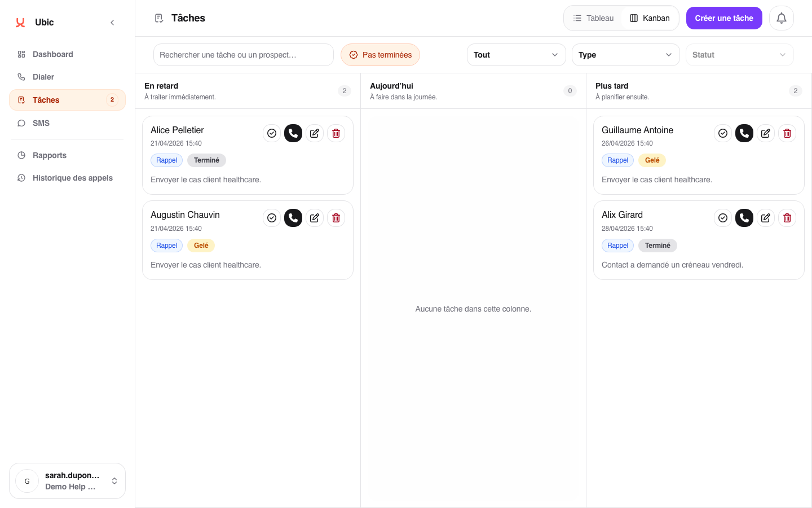Switch to the Tableau view
Image resolution: width=812 pixels, height=508 pixels.
click(593, 18)
